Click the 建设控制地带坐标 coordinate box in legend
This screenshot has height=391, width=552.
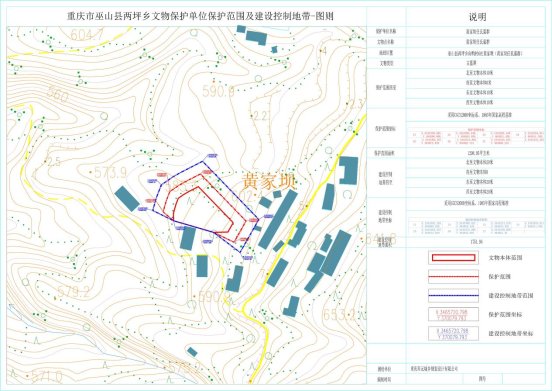coord(453,334)
